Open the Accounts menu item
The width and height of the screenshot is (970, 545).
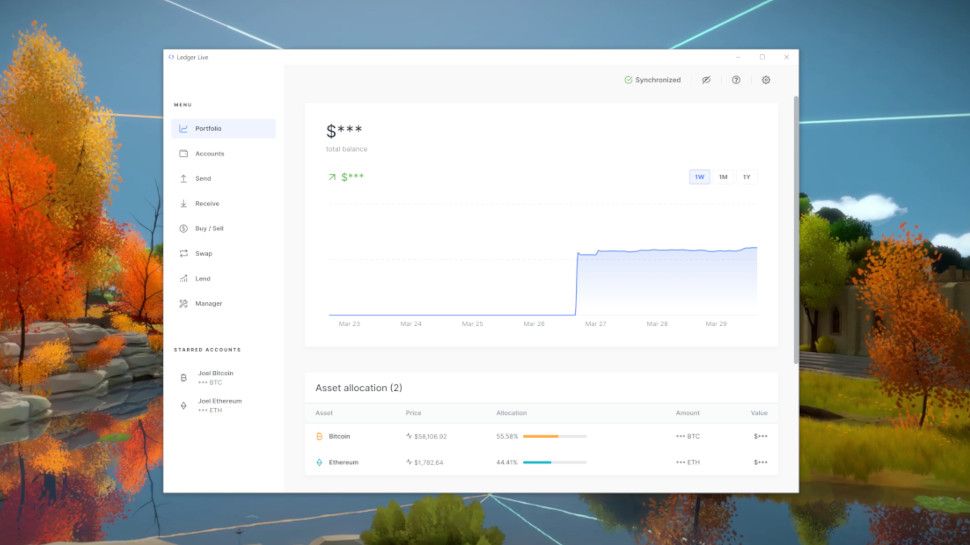(x=223, y=153)
